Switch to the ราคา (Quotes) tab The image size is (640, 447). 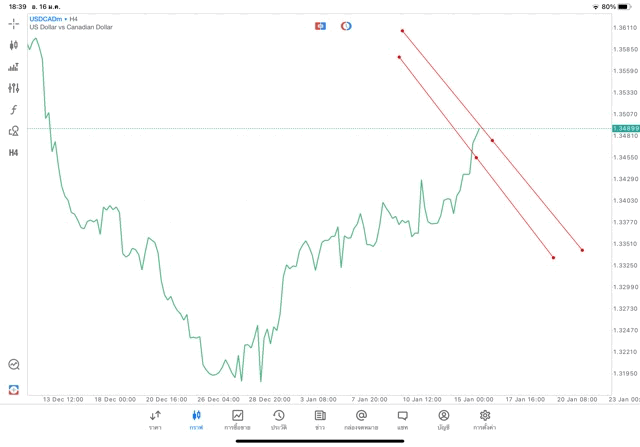click(155, 419)
